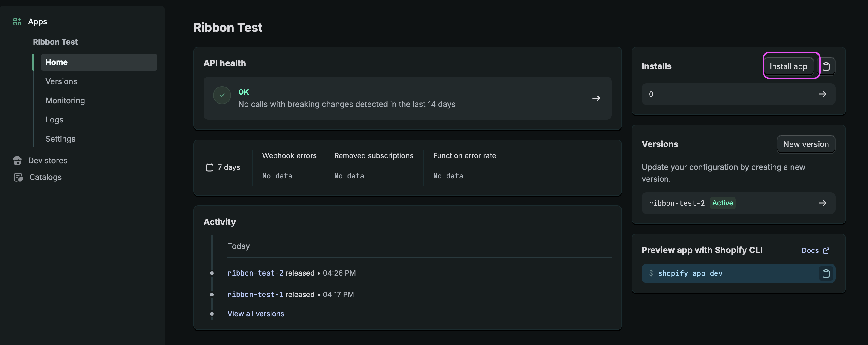This screenshot has height=345, width=868.
Task: Open the Monitoring section
Action: [x=65, y=100]
